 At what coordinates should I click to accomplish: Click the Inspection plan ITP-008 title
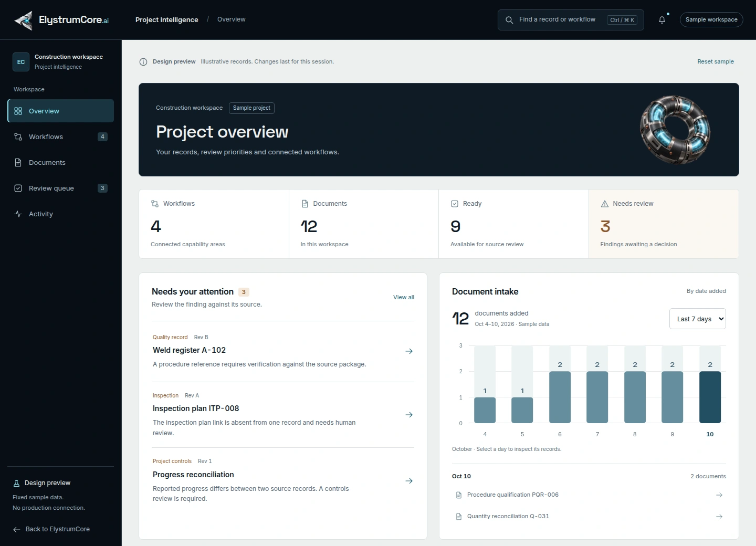(x=196, y=408)
